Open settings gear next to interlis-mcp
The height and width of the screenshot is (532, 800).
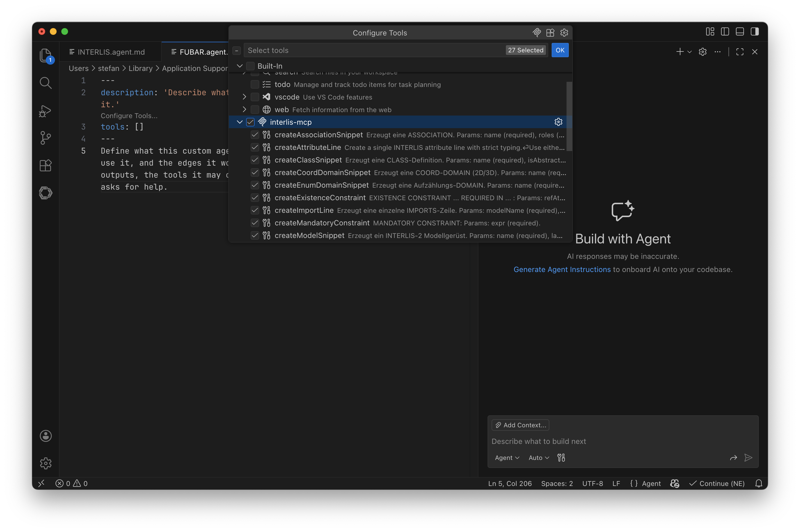tap(558, 122)
